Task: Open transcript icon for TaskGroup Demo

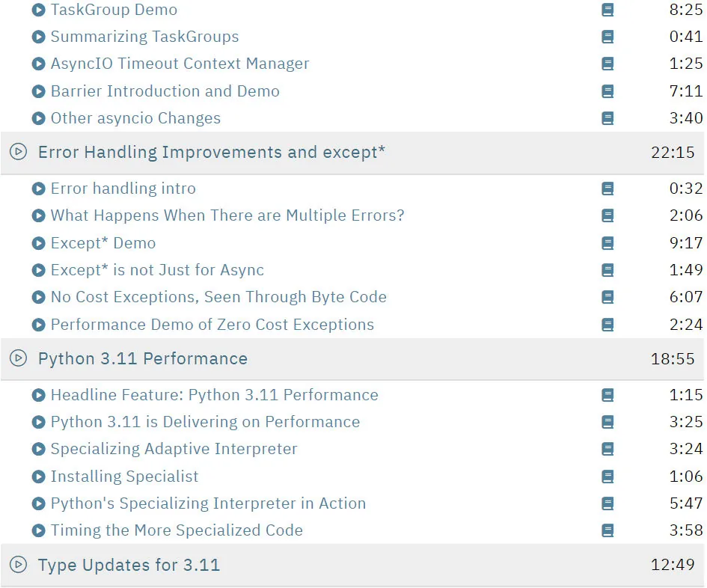Action: pos(607,10)
